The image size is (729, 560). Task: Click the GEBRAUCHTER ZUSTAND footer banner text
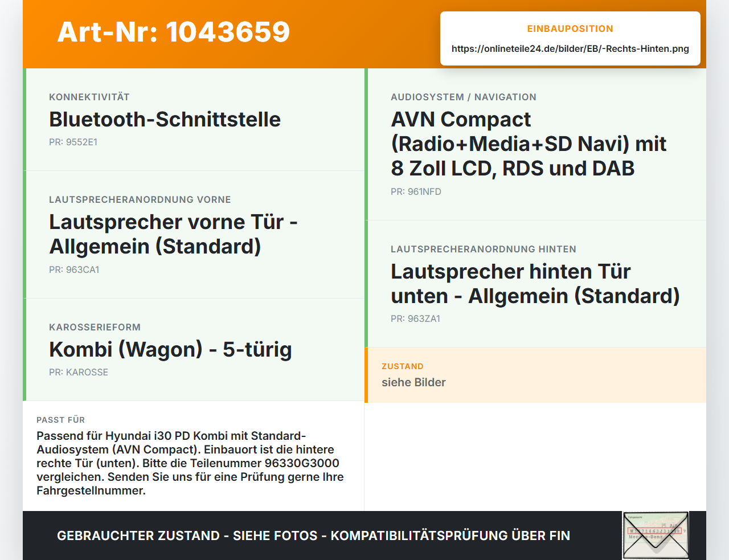[313, 536]
